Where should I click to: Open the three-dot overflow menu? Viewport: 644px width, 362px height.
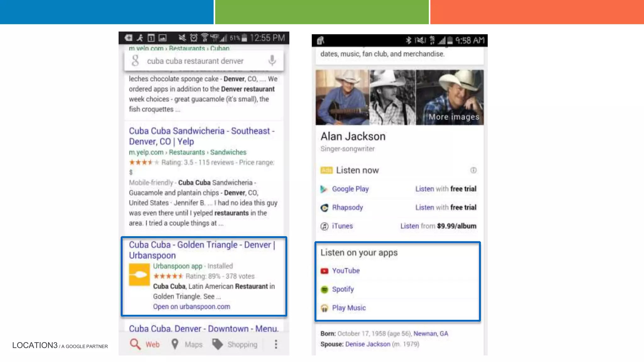pyautogui.click(x=276, y=344)
